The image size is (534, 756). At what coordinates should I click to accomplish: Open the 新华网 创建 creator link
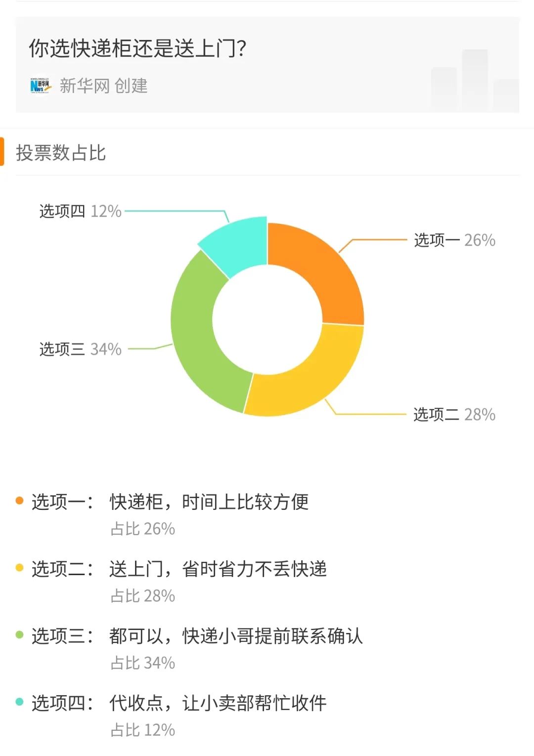(x=103, y=86)
